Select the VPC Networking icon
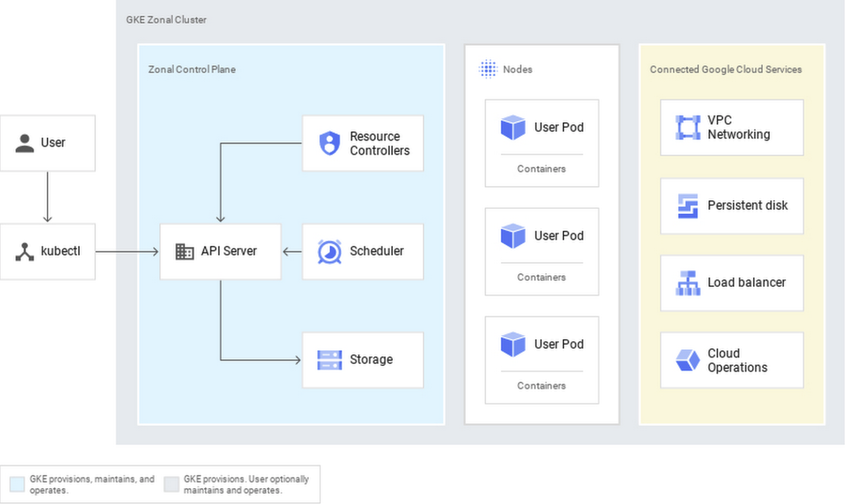The width and height of the screenshot is (845, 504). pyautogui.click(x=687, y=127)
